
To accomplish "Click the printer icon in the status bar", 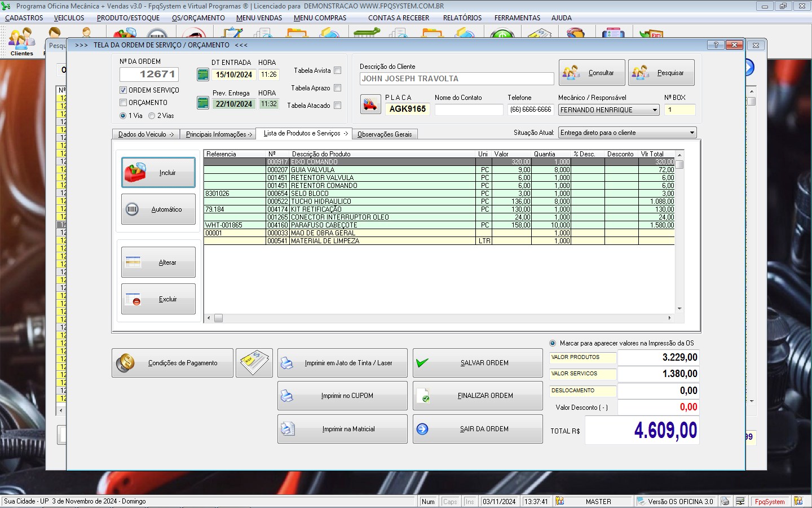I will (x=725, y=501).
